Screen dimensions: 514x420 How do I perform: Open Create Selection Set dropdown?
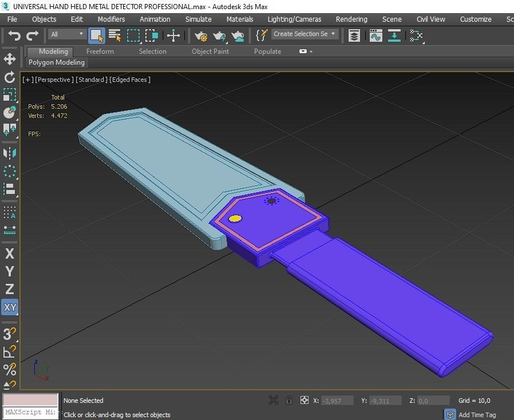click(x=305, y=34)
